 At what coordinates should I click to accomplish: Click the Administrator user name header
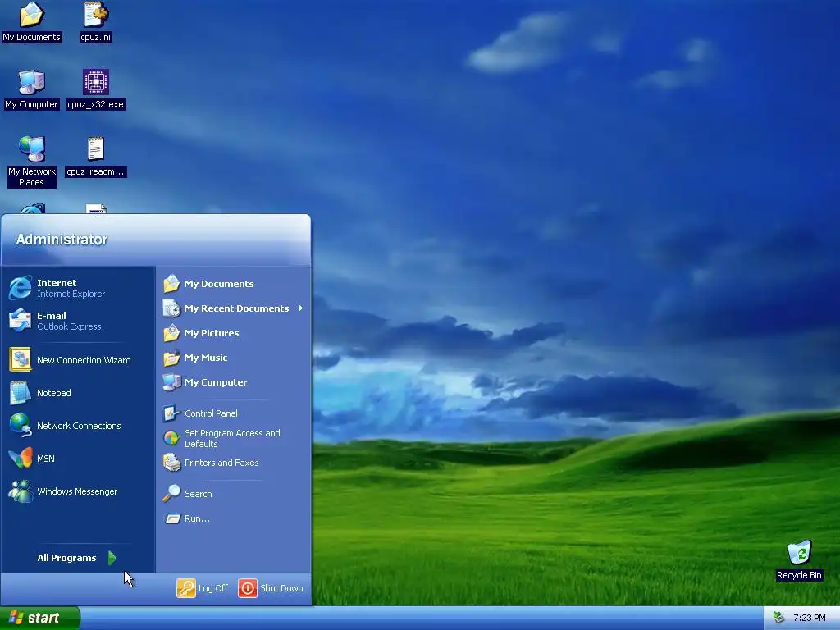coord(62,240)
